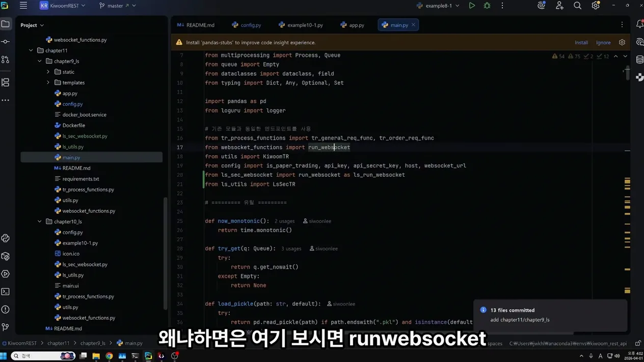Switch to the README.md editor tab
Image resolution: width=644 pixels, height=362 pixels.
[x=196, y=25]
